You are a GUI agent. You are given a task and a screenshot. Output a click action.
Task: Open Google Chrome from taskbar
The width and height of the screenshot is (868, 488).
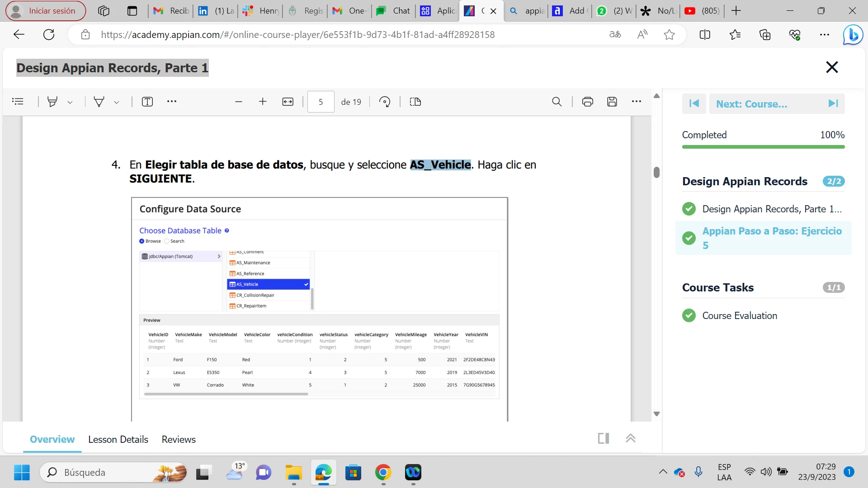pos(383,472)
